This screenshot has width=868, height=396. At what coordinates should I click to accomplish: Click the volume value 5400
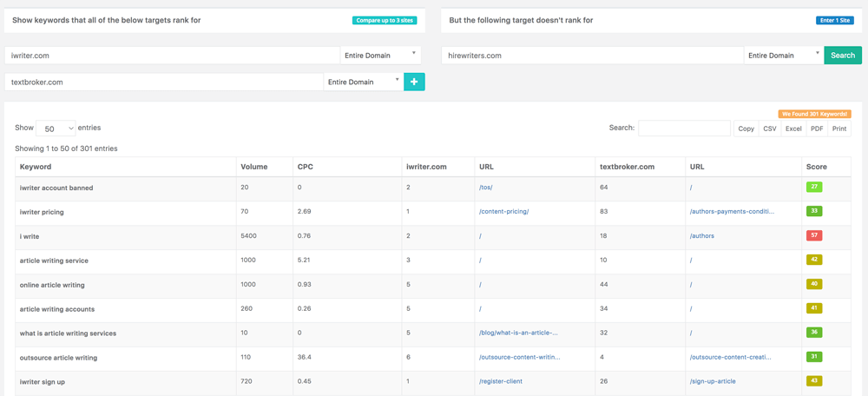point(248,236)
